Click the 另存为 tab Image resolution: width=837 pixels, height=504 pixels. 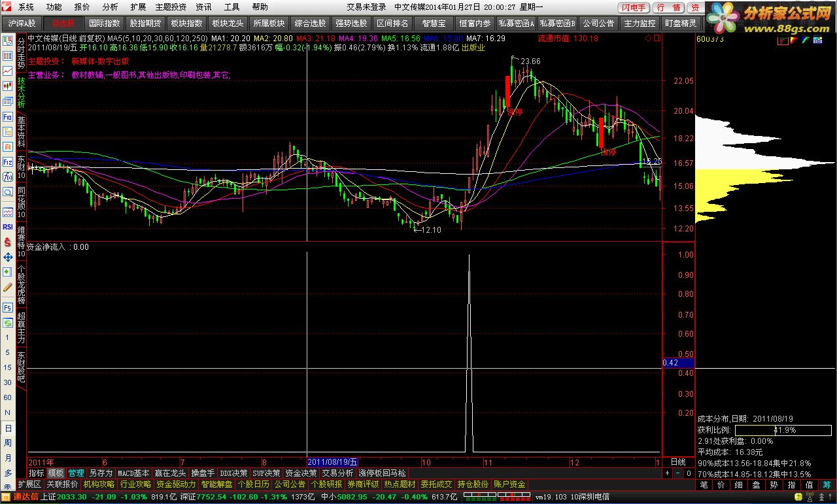pyautogui.click(x=101, y=473)
